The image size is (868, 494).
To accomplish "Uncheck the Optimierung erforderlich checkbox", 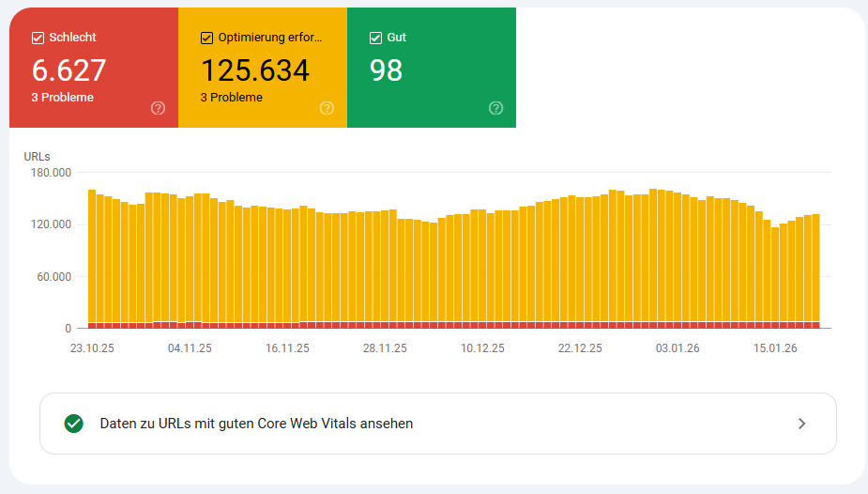I will tap(206, 38).
